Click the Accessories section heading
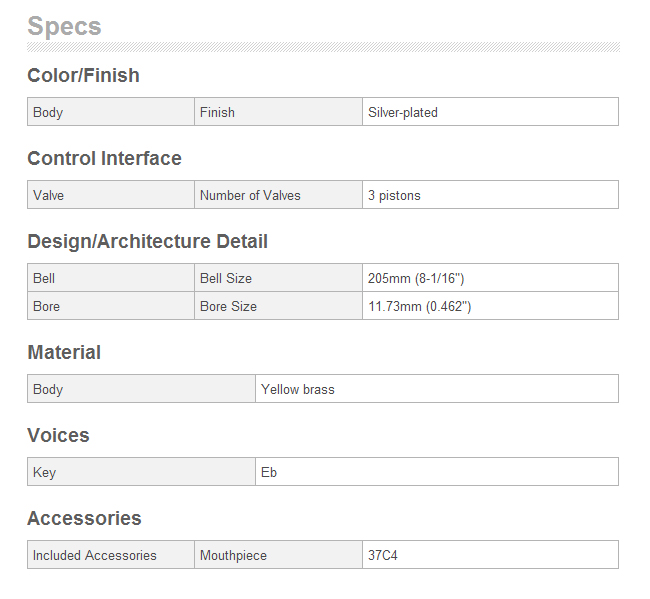Viewport: 650px width, 599px height. (x=85, y=519)
